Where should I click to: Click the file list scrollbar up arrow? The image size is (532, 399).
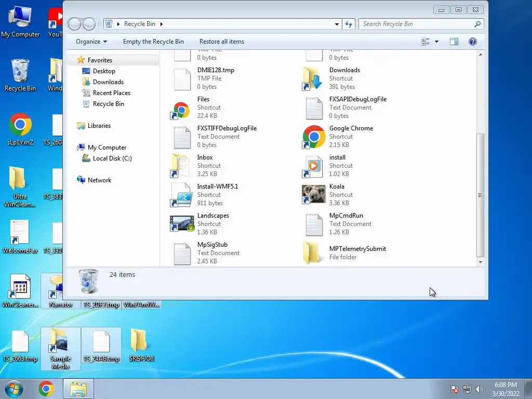click(480, 54)
